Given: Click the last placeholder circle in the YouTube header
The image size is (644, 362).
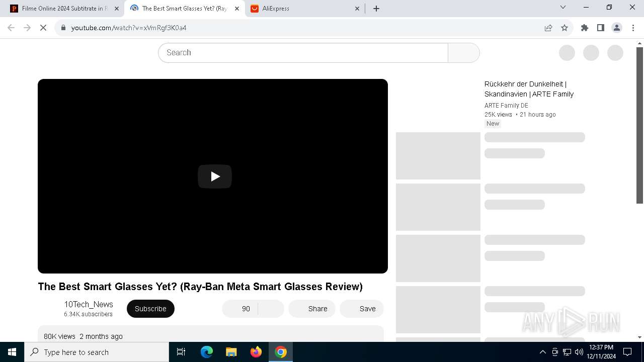Looking at the screenshot, I should [615, 53].
